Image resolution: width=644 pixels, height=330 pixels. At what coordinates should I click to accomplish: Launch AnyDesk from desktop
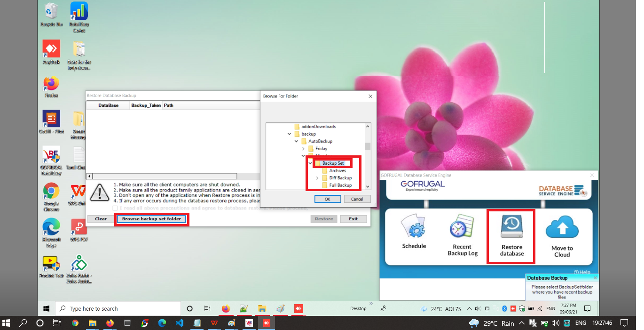coord(51,52)
